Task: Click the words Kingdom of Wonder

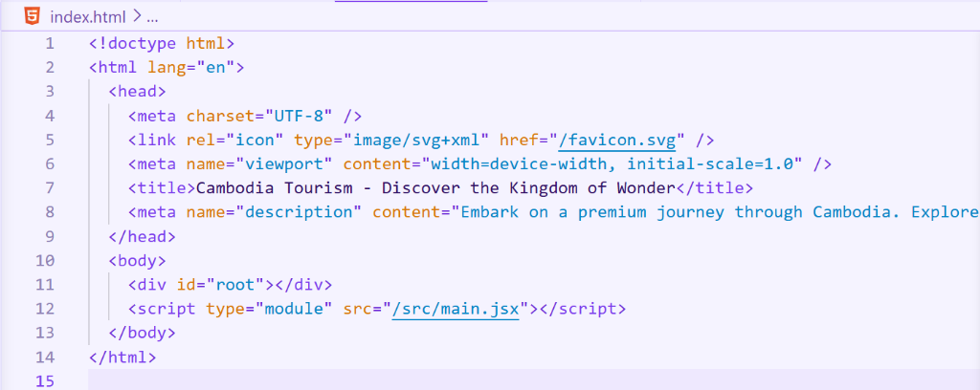Action: [593, 187]
